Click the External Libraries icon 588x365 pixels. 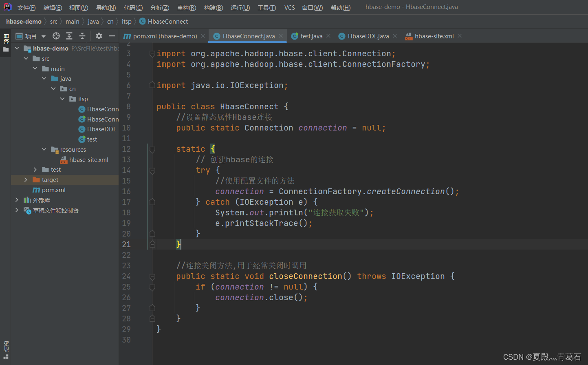point(27,200)
